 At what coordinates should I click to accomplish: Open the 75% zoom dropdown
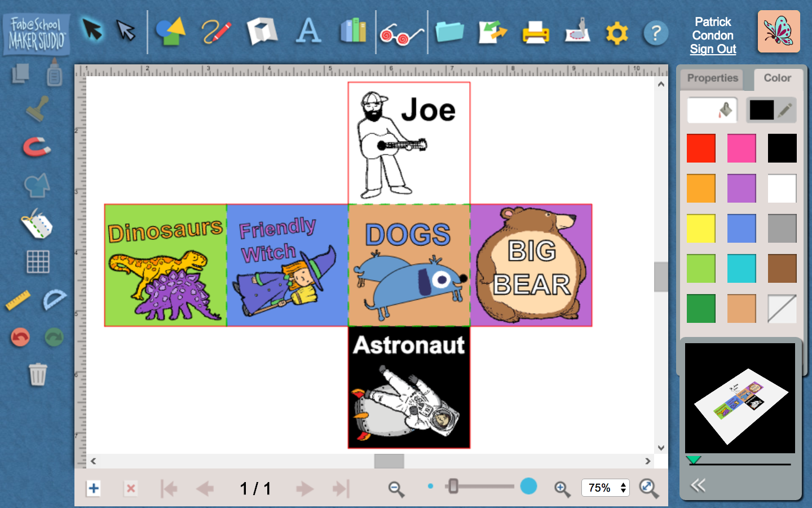606,488
